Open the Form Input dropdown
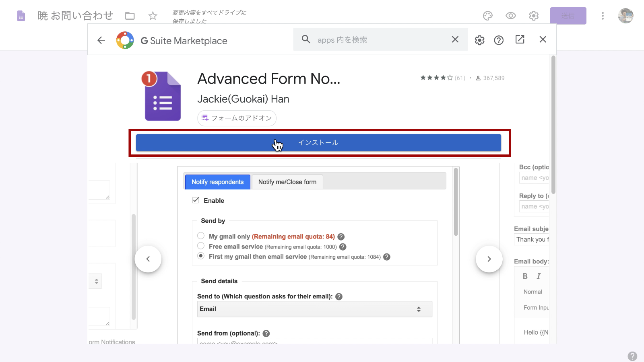The height and width of the screenshot is (362, 644). [x=536, y=307]
